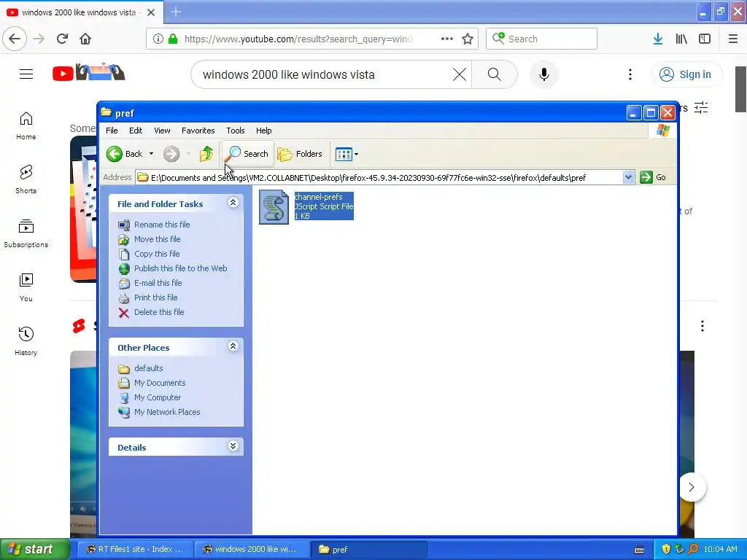
Task: Select the channel-prefs script file icon
Action: [x=274, y=206]
